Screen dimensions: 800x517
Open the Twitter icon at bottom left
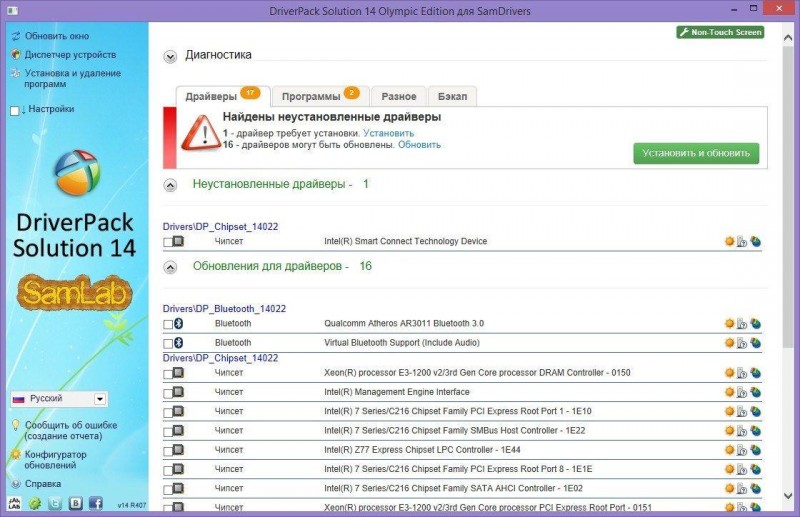(55, 504)
